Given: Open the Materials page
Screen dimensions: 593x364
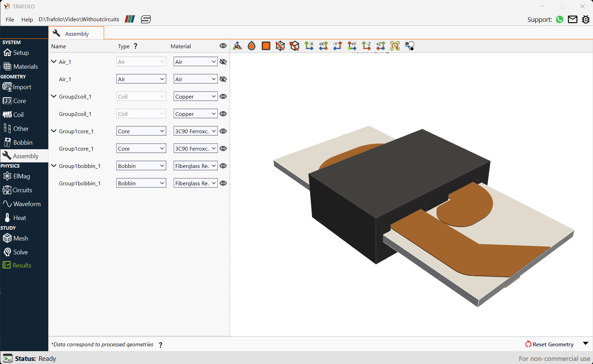Looking at the screenshot, I should click(x=24, y=66).
